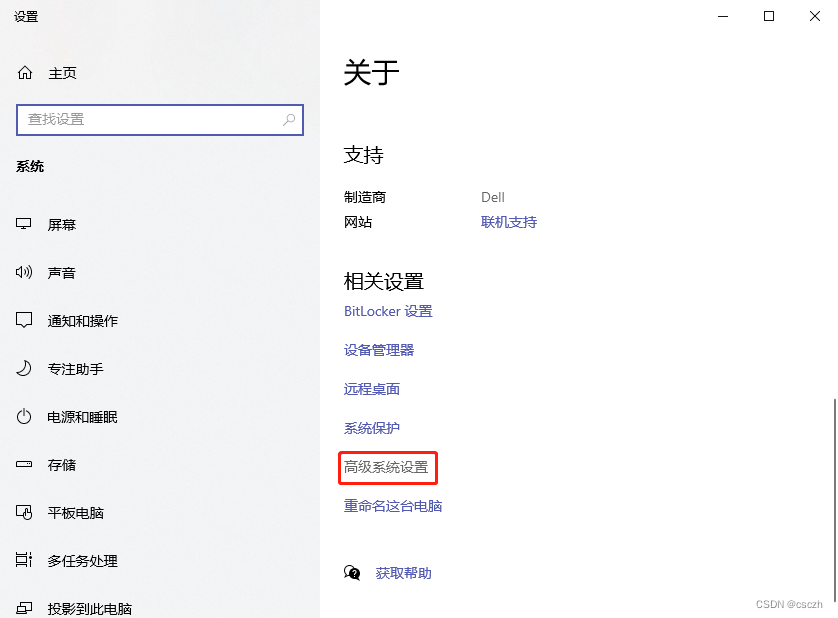Click the Power & sleep icon

(x=24, y=416)
